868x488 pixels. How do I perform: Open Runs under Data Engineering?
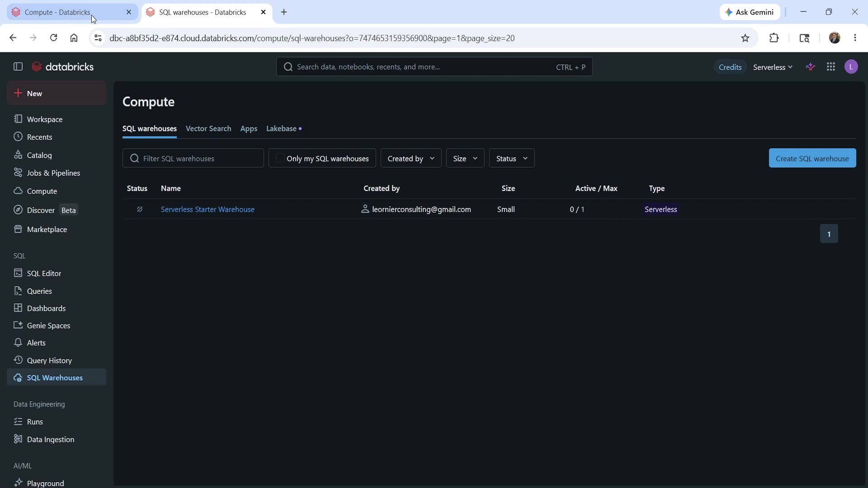pyautogui.click(x=57, y=422)
